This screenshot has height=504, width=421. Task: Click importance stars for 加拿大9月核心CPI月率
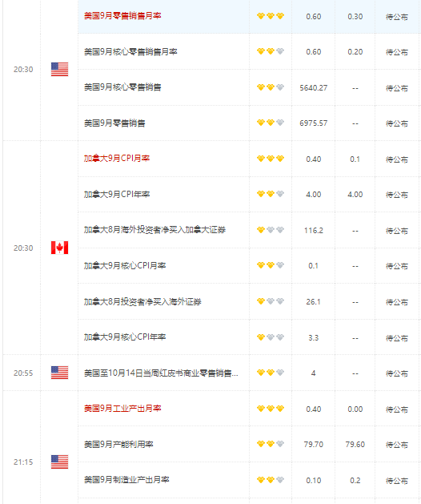pyautogui.click(x=271, y=265)
